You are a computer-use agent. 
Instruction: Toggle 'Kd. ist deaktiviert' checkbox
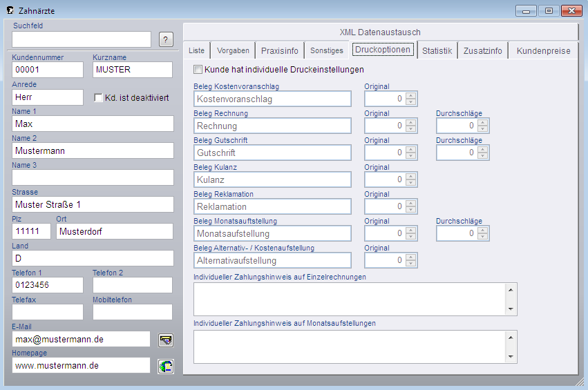coord(98,98)
